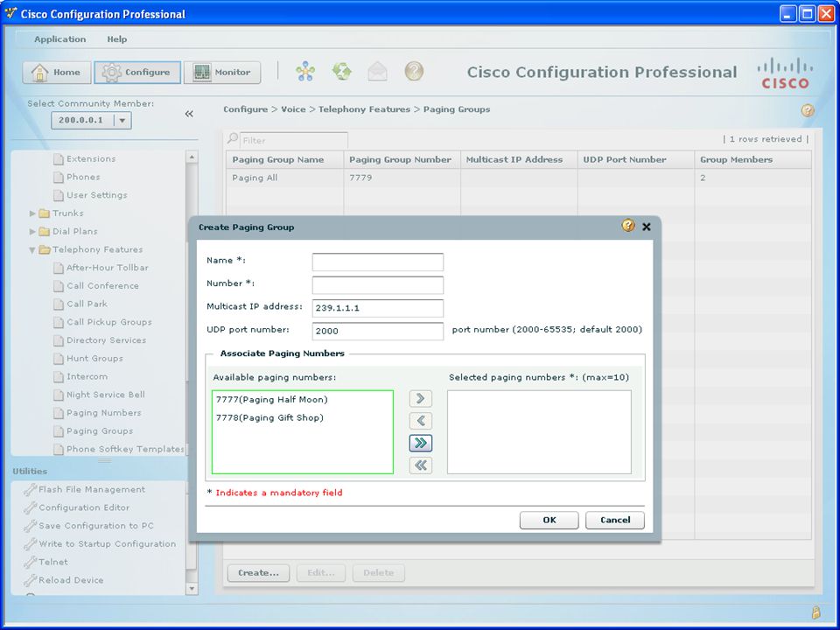Viewport: 840px width, 630px height.
Task: Open Night Service Bell tree item
Action: pyautogui.click(x=100, y=395)
